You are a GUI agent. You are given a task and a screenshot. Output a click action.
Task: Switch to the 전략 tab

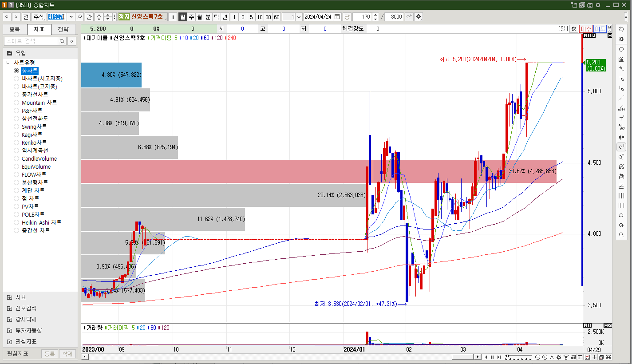pos(63,29)
